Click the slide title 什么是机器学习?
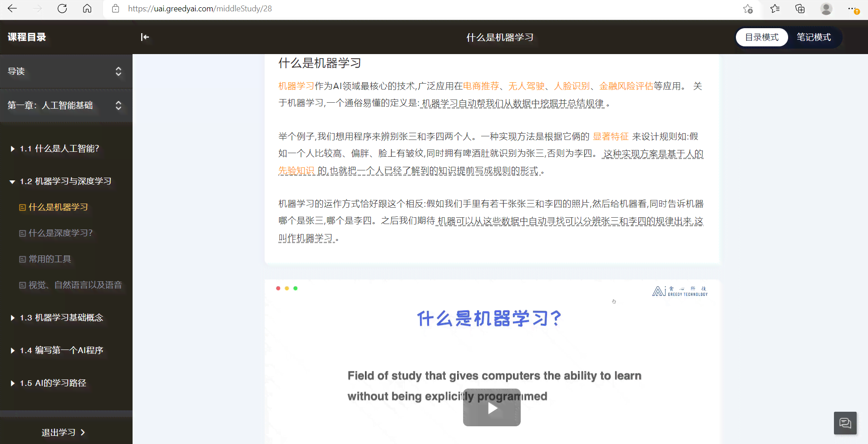 click(x=489, y=318)
